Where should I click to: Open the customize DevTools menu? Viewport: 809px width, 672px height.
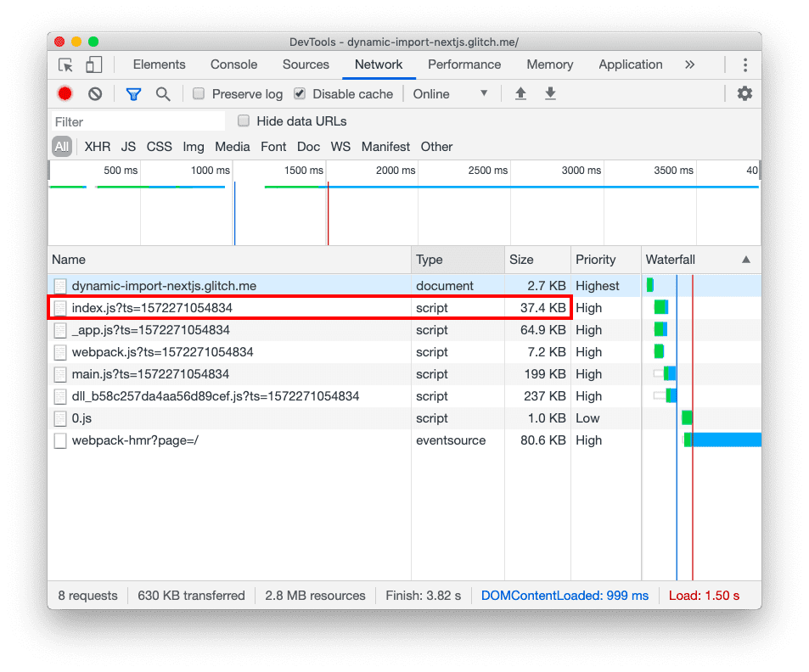tap(744, 64)
